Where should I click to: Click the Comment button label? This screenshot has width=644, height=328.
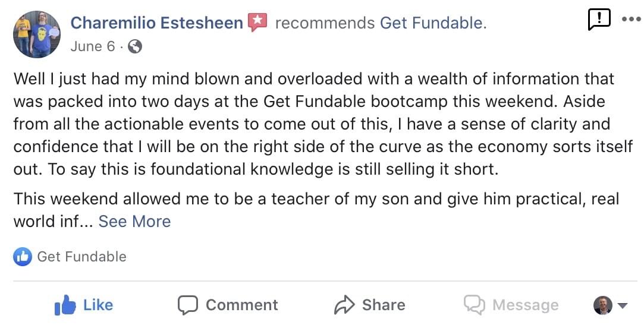[x=242, y=305]
